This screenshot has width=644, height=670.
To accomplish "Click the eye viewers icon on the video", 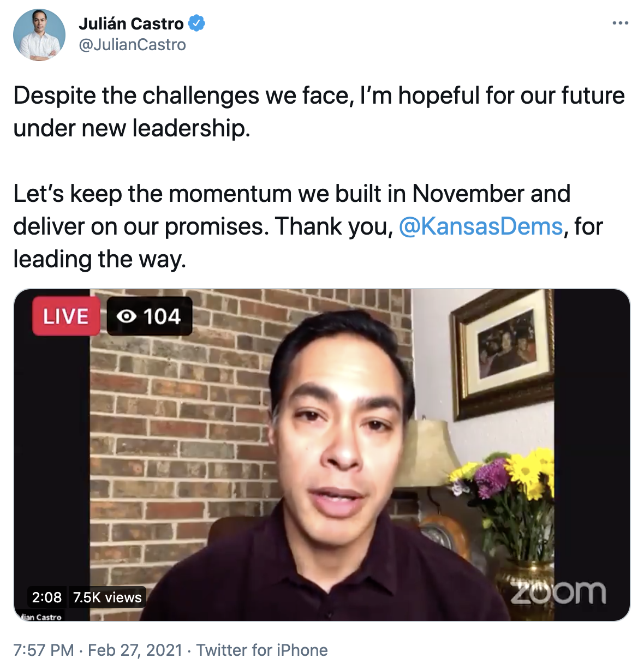I will coord(127,316).
